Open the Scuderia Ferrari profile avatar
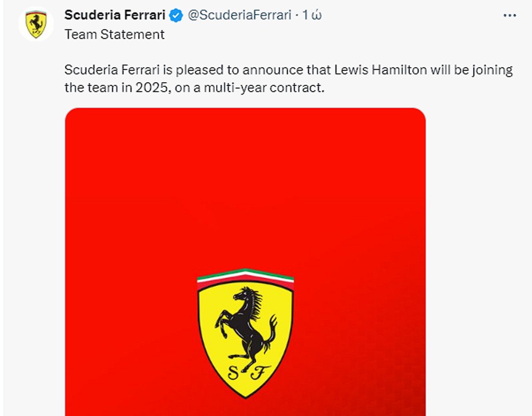 36,24
